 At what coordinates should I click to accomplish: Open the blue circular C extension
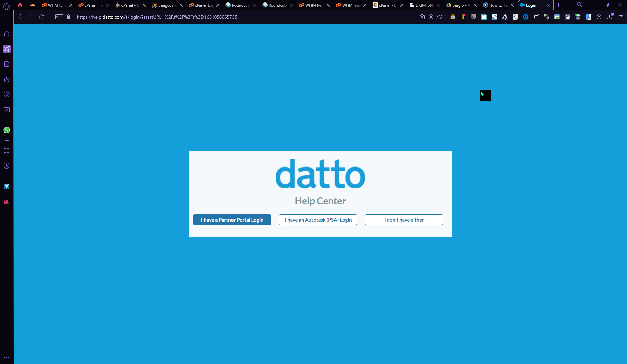526,17
